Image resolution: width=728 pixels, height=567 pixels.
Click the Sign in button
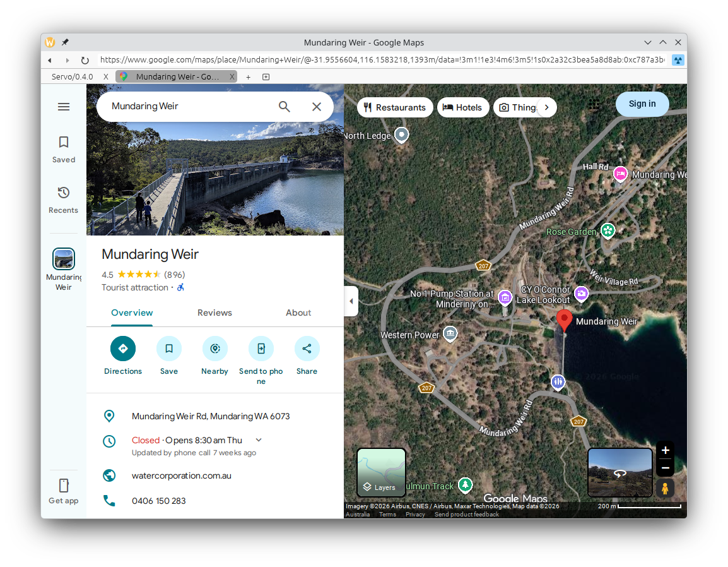642,104
